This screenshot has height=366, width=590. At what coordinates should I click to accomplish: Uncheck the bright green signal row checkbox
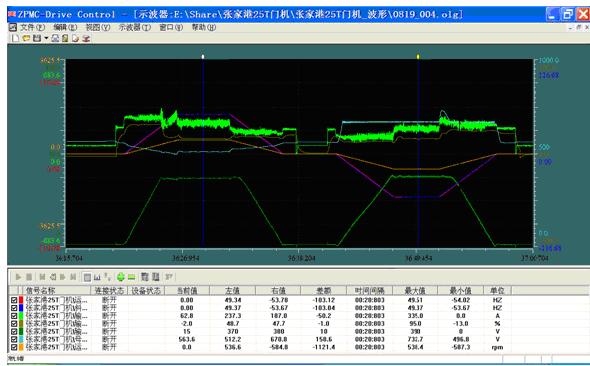tap(14, 316)
